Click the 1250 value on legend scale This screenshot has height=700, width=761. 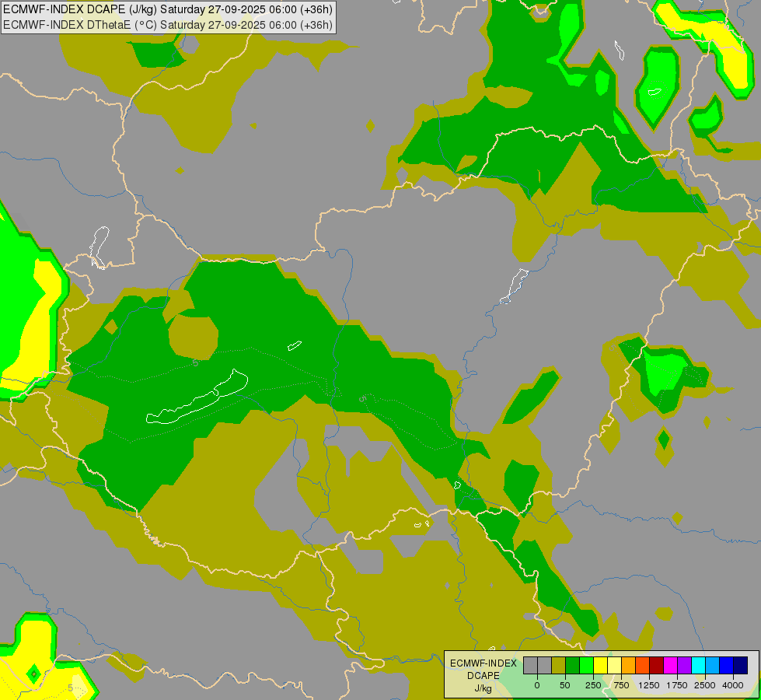(649, 685)
